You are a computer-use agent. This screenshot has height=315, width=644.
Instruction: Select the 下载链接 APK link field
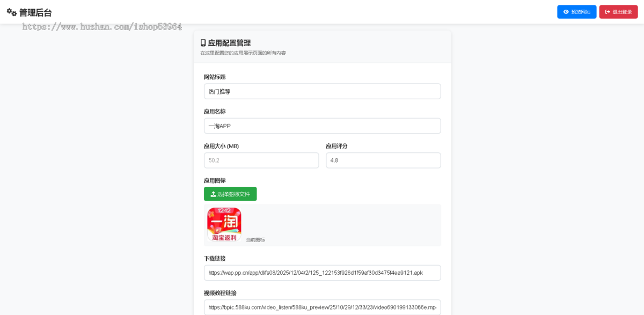pyautogui.click(x=322, y=273)
